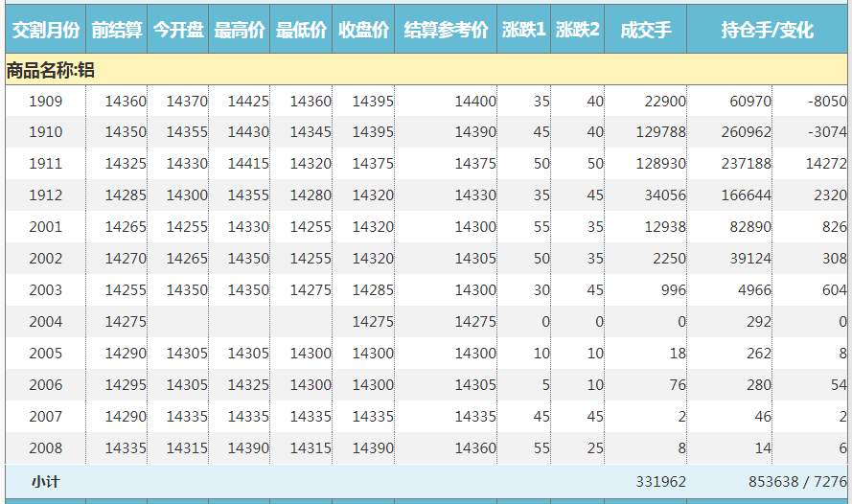The height and width of the screenshot is (504, 852).
Task: Click the 收盘价 column header
Action: tap(363, 31)
